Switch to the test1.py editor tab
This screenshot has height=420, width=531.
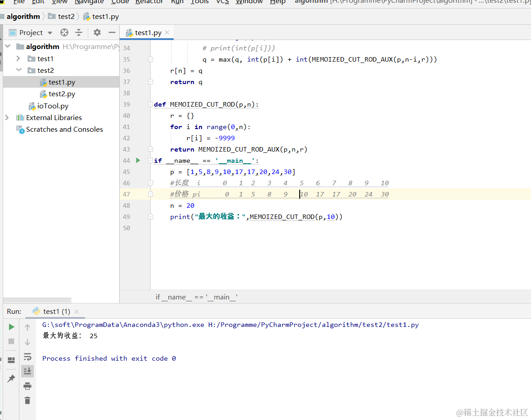coord(148,32)
